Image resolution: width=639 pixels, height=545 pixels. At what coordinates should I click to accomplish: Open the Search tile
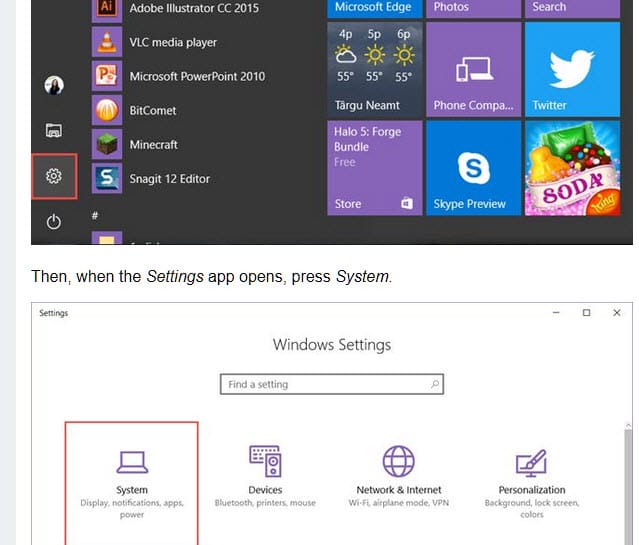coord(572,9)
